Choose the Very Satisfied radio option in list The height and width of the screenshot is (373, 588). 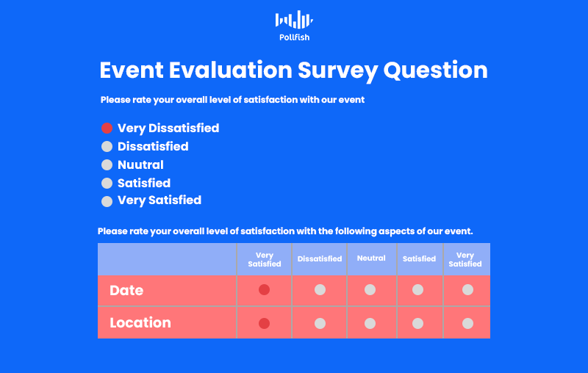(x=107, y=201)
